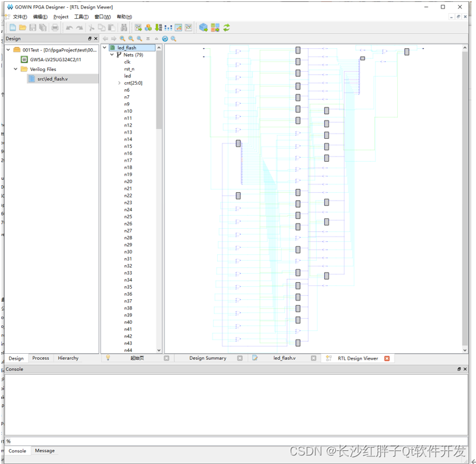Go back in the RTL viewer
This screenshot has width=476, height=464.
[106, 38]
